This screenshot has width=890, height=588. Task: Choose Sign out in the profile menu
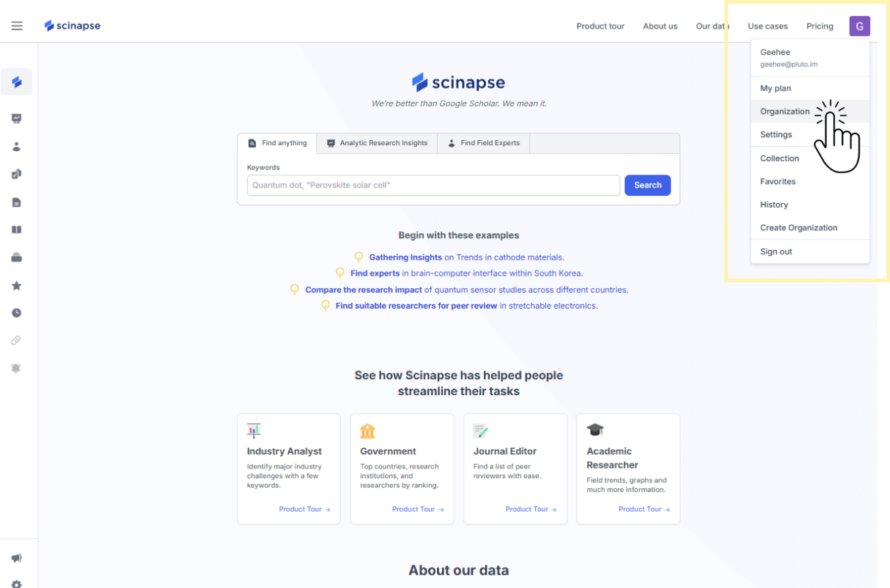coord(810,251)
